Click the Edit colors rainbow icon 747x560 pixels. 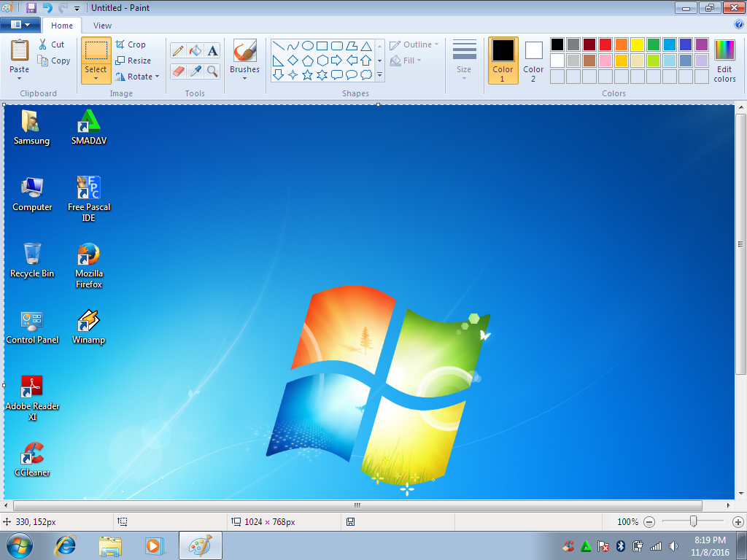point(724,50)
